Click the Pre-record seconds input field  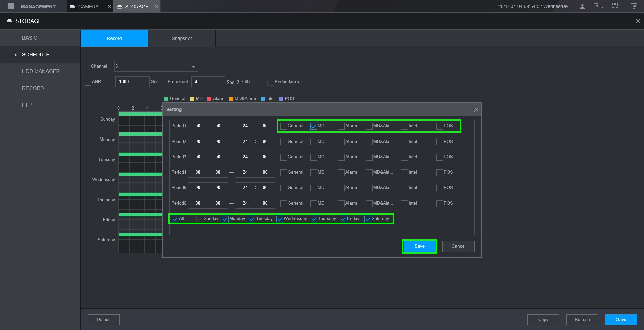[x=208, y=82]
